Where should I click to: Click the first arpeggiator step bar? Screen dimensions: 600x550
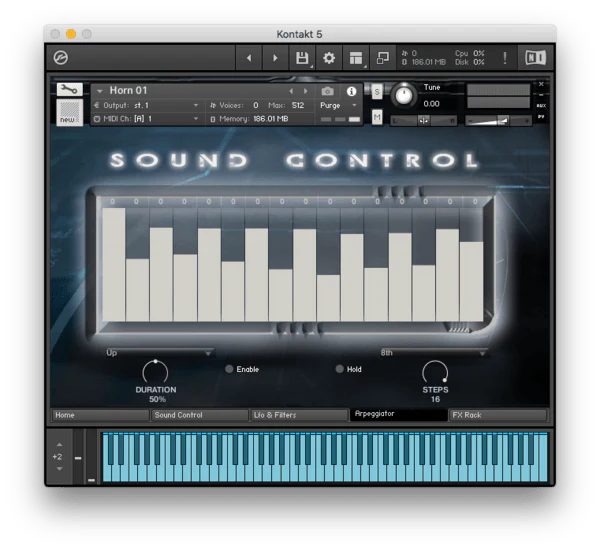tap(114, 264)
